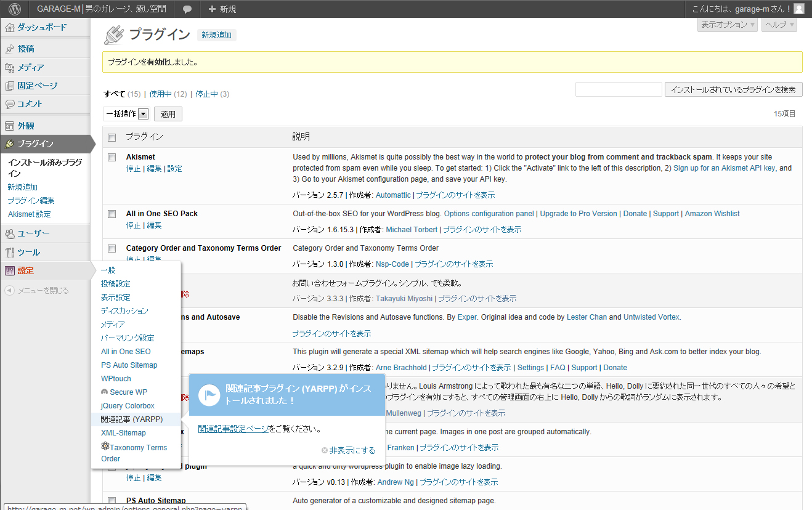812x510 pixels.
Task: Open WPtouch settings in flyout
Action: 116,378
